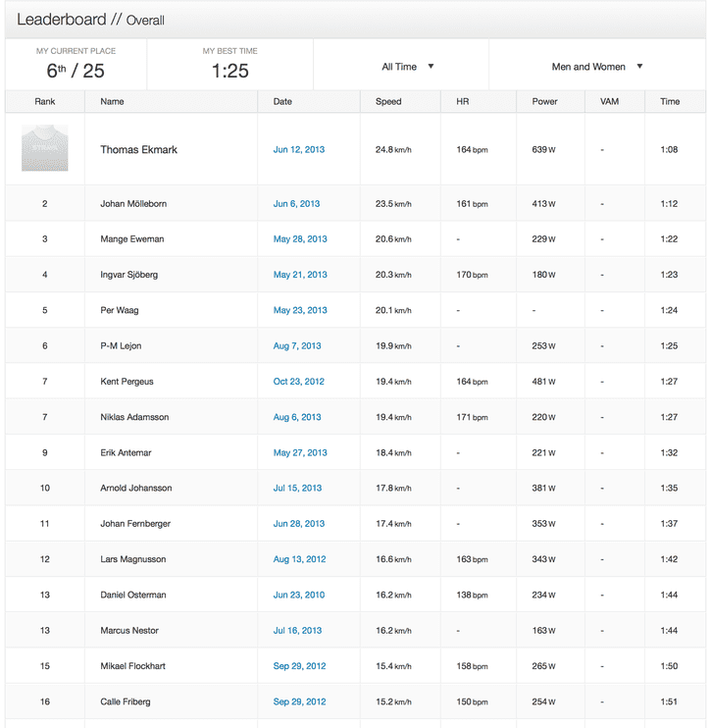Select the name Niklas Adamsson
The width and height of the screenshot is (711, 728).
tap(134, 417)
